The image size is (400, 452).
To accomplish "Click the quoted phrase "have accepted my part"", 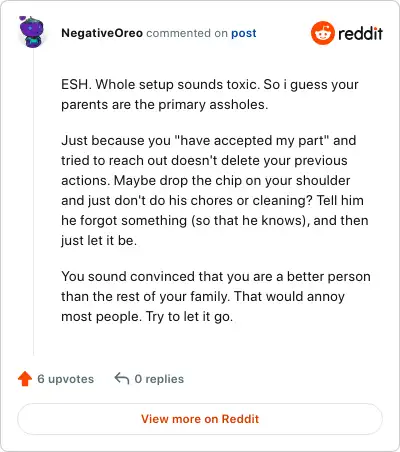I will click(x=252, y=140).
